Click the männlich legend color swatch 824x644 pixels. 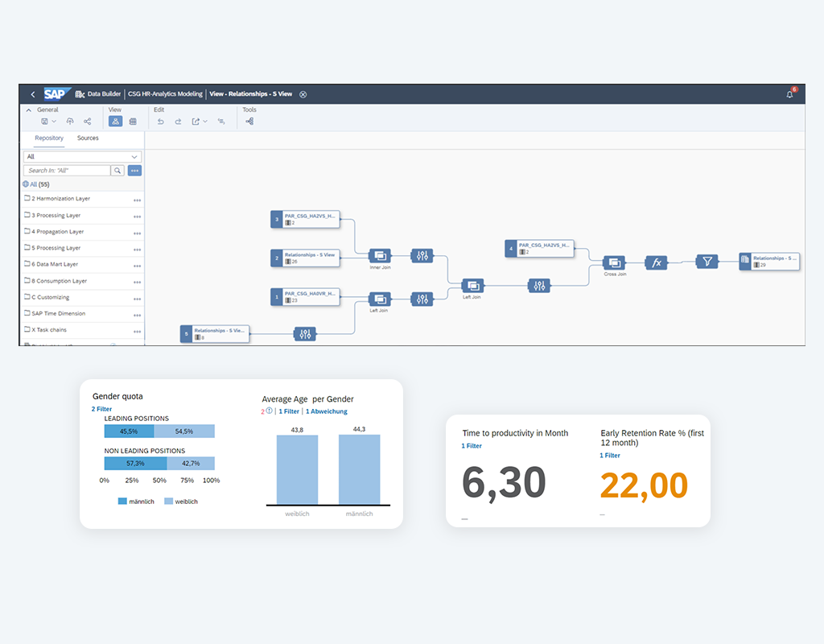pos(122,501)
